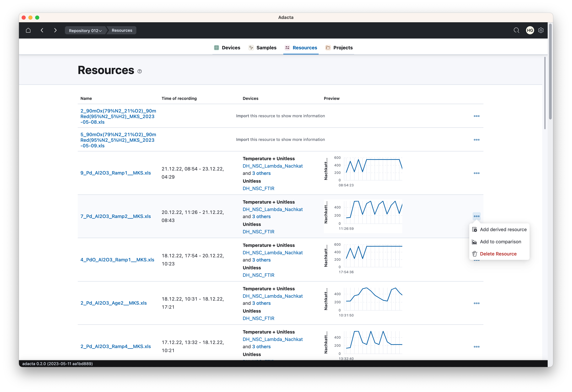Click the help icon beside Resources heading
This screenshot has width=572, height=392.
(140, 71)
